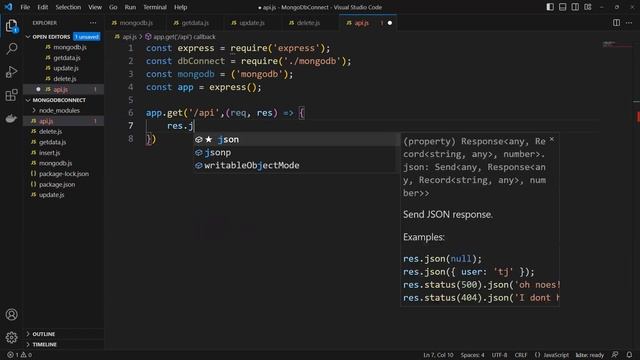The height and width of the screenshot is (360, 640).
Task: Open the Run menu
Action: pos(130,7)
